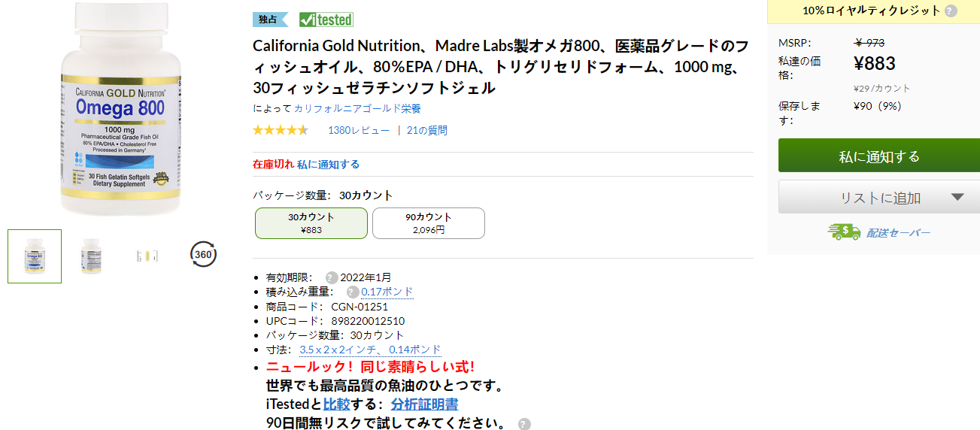Click help icon next to shipping weight

pyautogui.click(x=352, y=292)
